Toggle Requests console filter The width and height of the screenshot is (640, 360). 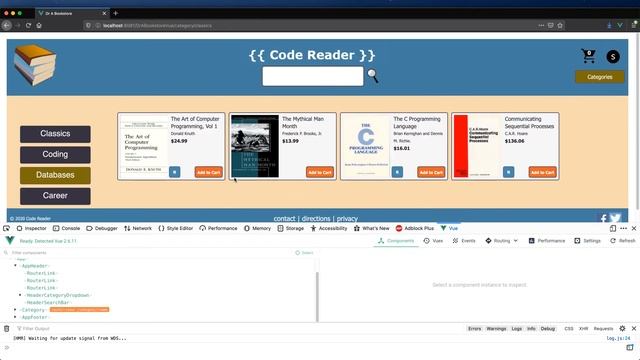603,329
